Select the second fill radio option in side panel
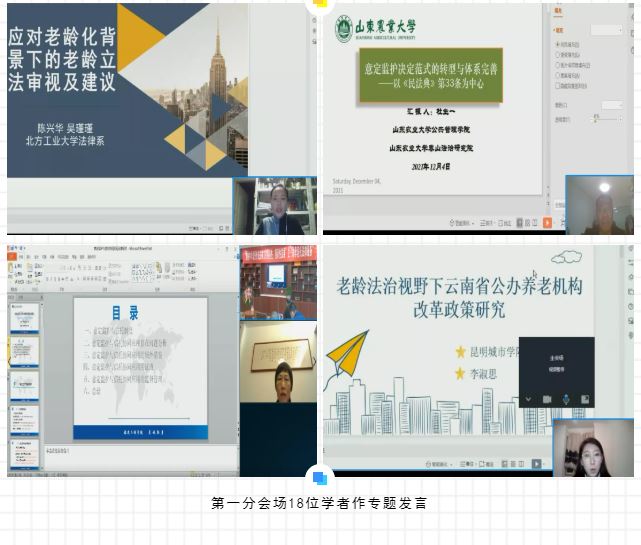 tap(558, 55)
